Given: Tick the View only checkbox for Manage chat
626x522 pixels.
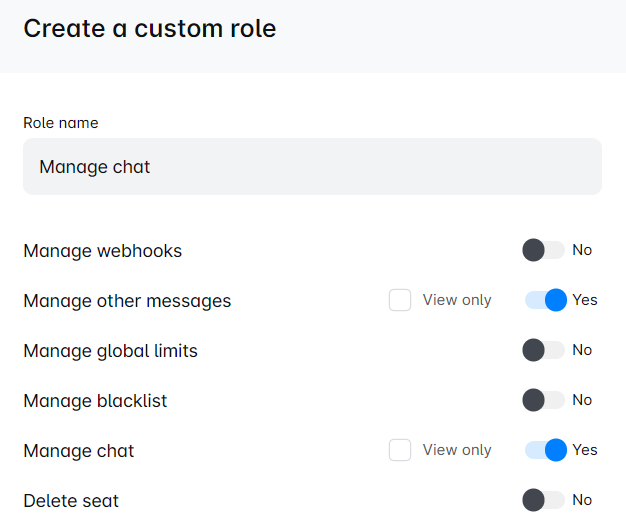Looking at the screenshot, I should pos(400,450).
